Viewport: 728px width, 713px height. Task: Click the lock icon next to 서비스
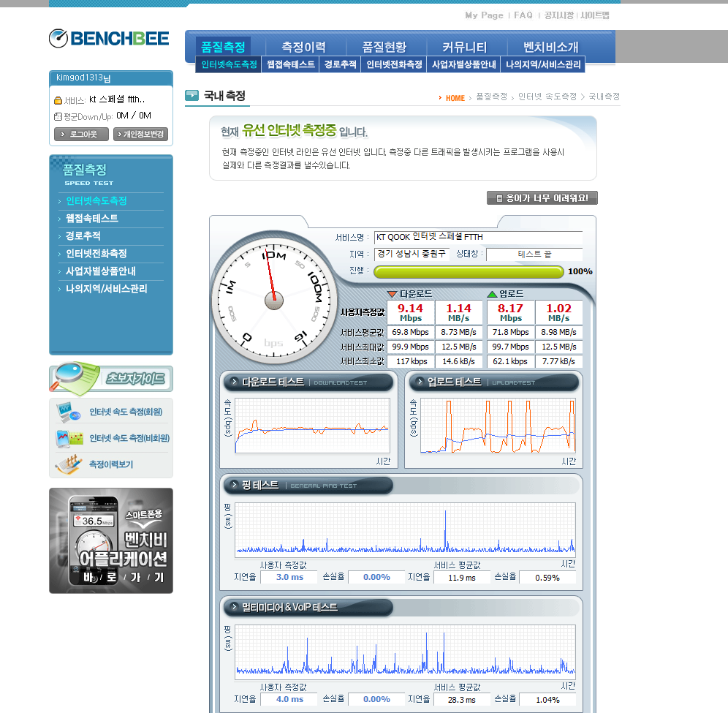coord(58,100)
